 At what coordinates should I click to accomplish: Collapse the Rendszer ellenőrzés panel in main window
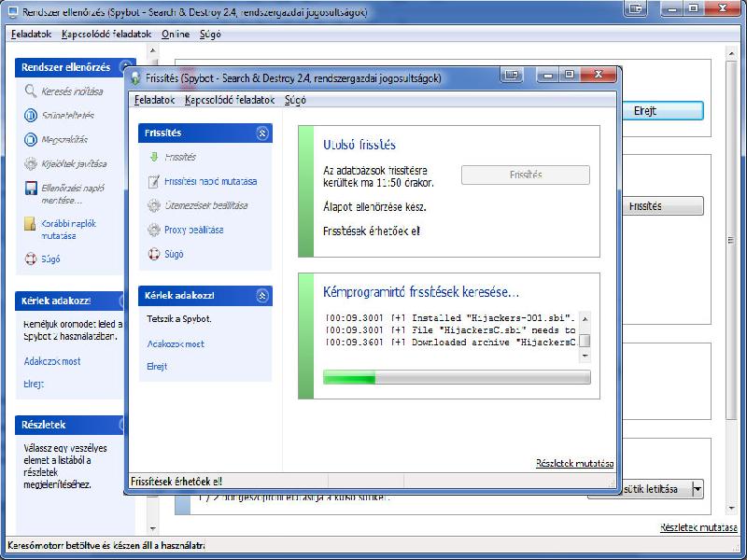click(125, 67)
